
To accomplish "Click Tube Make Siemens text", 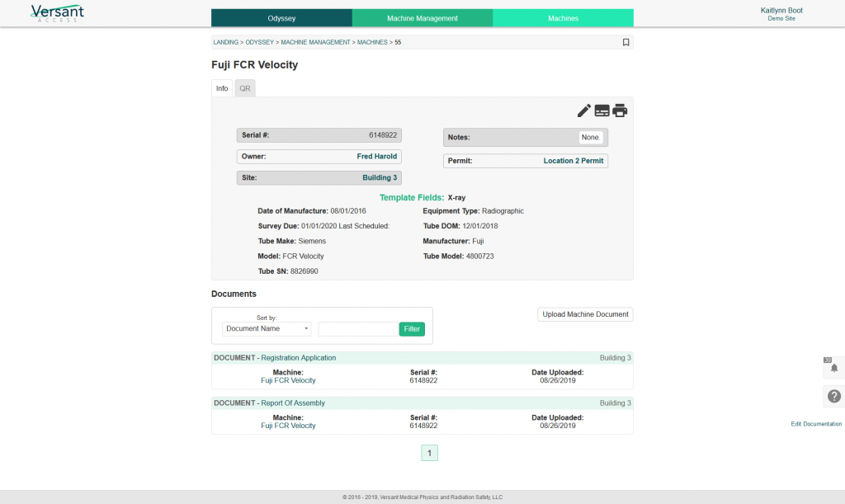I will pyautogui.click(x=291, y=241).
